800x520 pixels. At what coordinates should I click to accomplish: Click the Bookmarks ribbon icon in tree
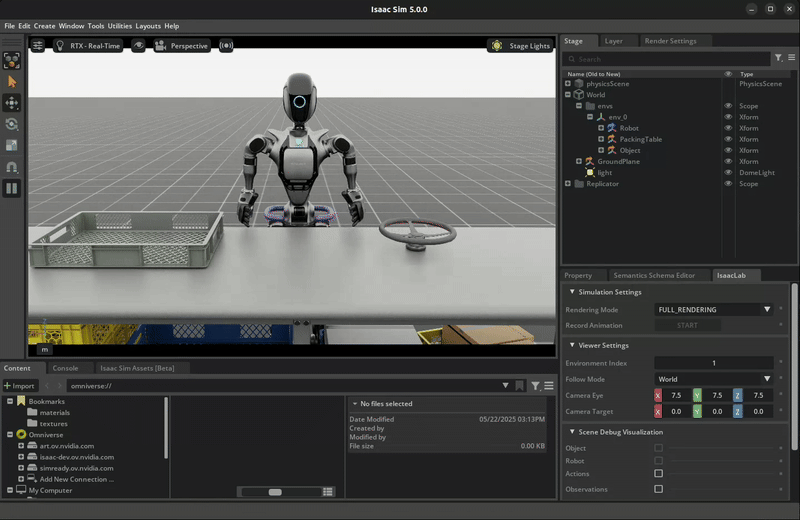[x=21, y=401]
